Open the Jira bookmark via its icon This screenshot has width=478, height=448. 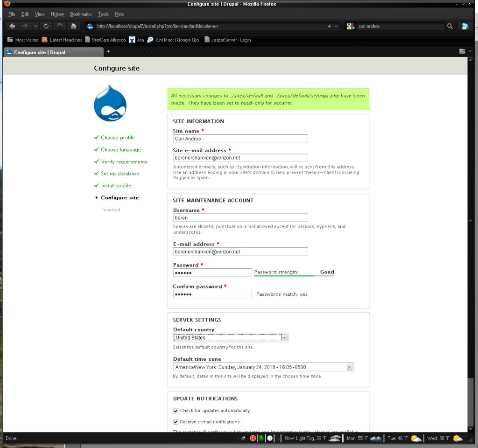click(133, 40)
